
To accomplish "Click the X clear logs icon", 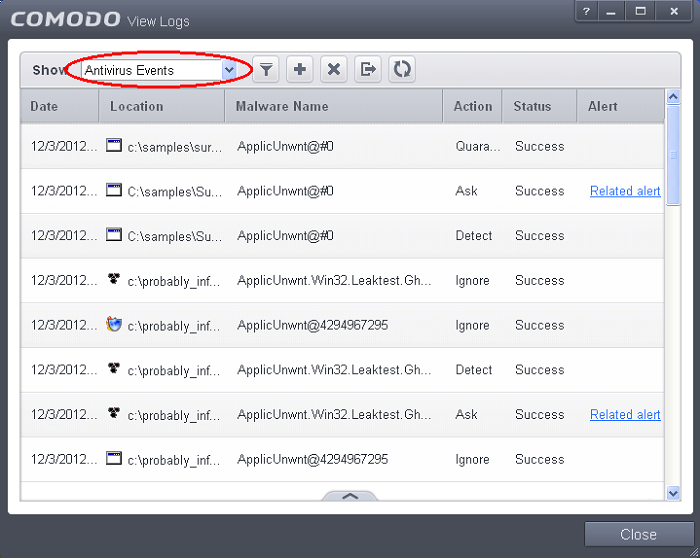I will click(x=333, y=70).
